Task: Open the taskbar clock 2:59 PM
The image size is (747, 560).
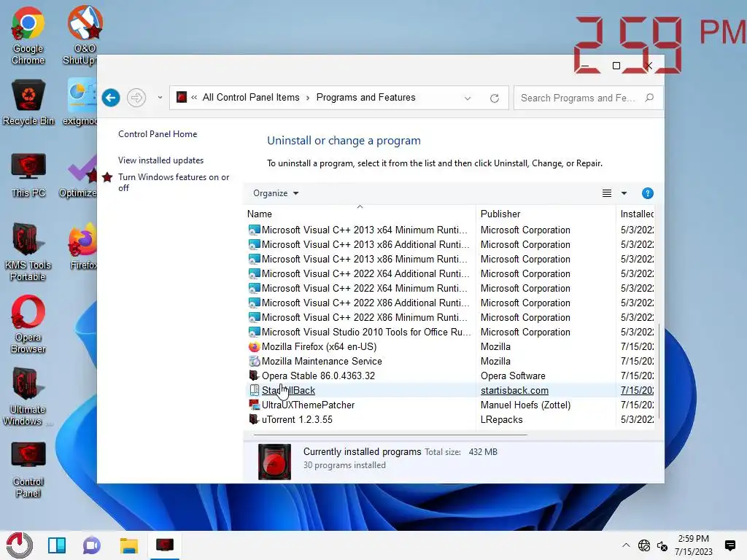Action: (693, 545)
